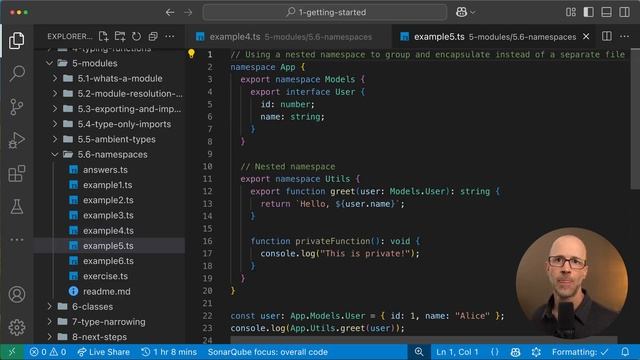Image resolution: width=640 pixels, height=360 pixels.
Task: Open example1.ts in the file tree
Action: 109,185
